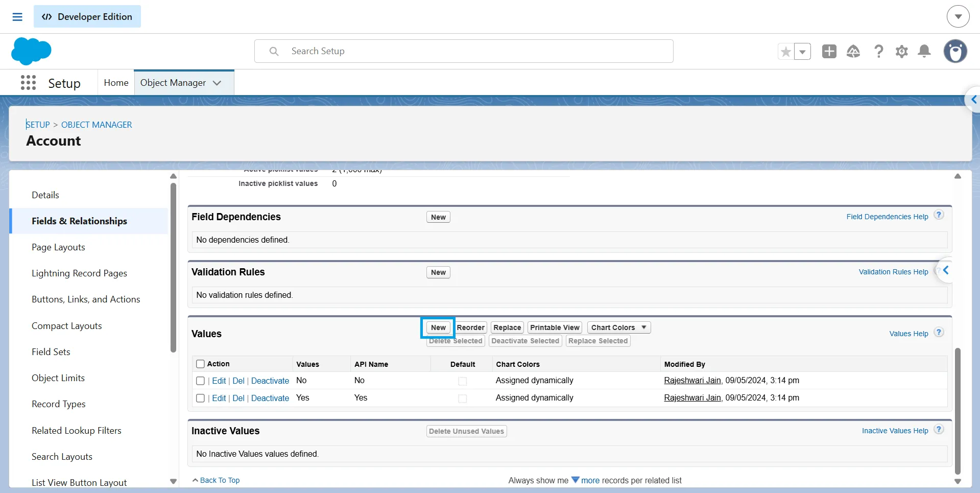Check the box for the Yes value row
The height and width of the screenshot is (493, 980).
tap(201, 398)
